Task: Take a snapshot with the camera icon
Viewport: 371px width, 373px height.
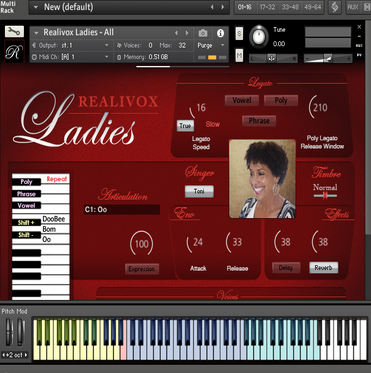Action: [203, 33]
